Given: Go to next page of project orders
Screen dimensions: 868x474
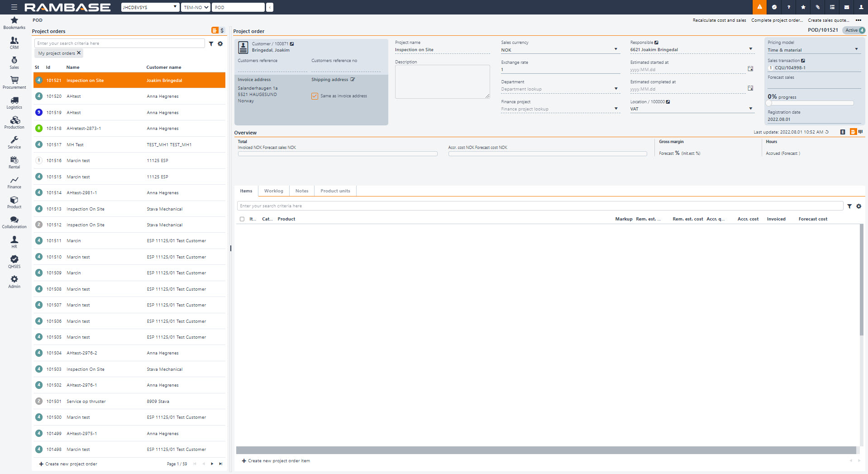Looking at the screenshot, I should pos(212,464).
